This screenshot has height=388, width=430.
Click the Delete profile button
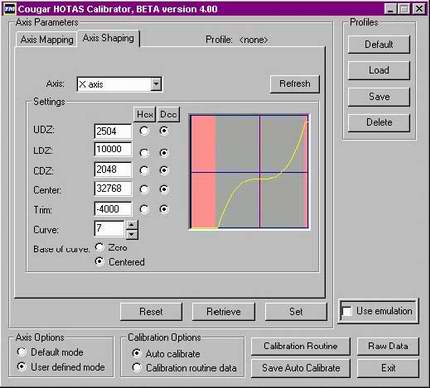pos(379,122)
